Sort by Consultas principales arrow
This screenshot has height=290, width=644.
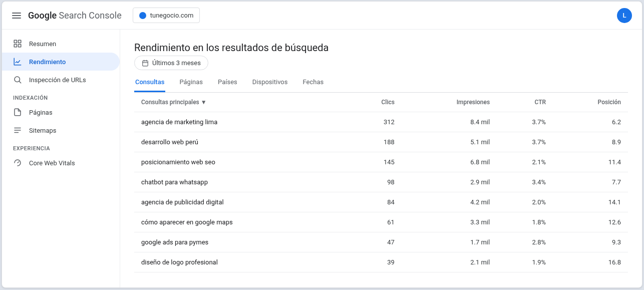coord(203,102)
